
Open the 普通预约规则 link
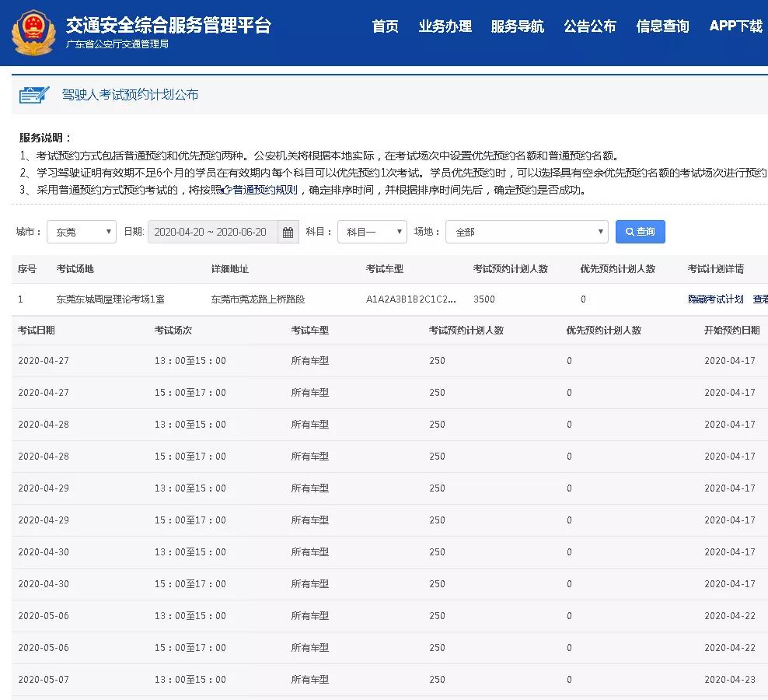coord(265,190)
